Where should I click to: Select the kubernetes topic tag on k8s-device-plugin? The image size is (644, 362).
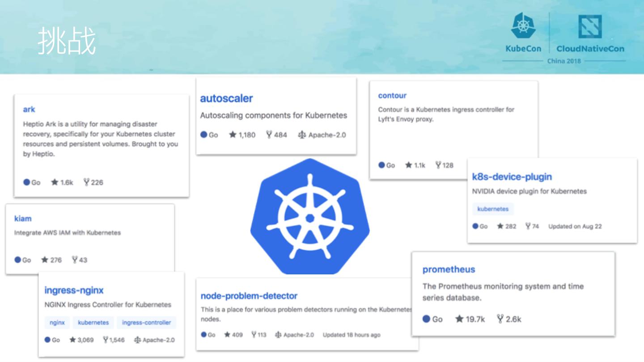pos(493,209)
